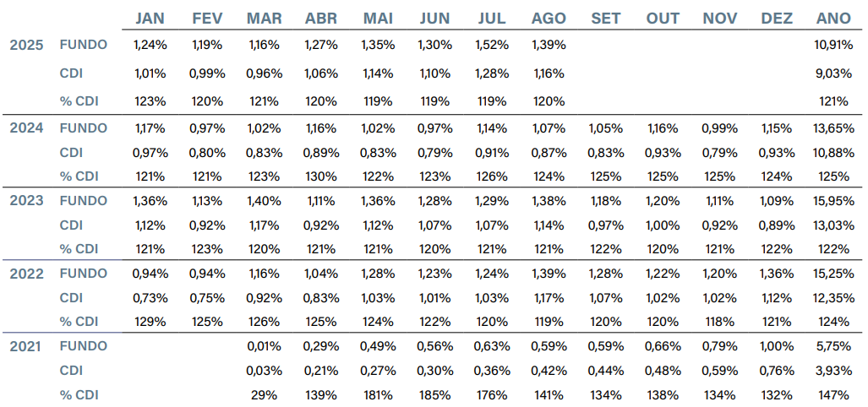Viewport: 868px width, 407px height.
Task: Select the 2021 % CDI row label
Action: pyautogui.click(x=79, y=394)
